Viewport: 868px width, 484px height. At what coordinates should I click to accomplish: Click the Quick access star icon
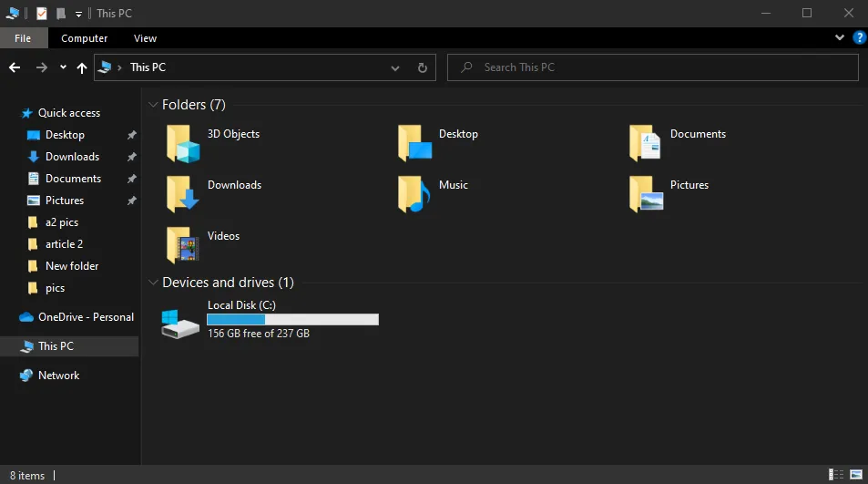26,114
